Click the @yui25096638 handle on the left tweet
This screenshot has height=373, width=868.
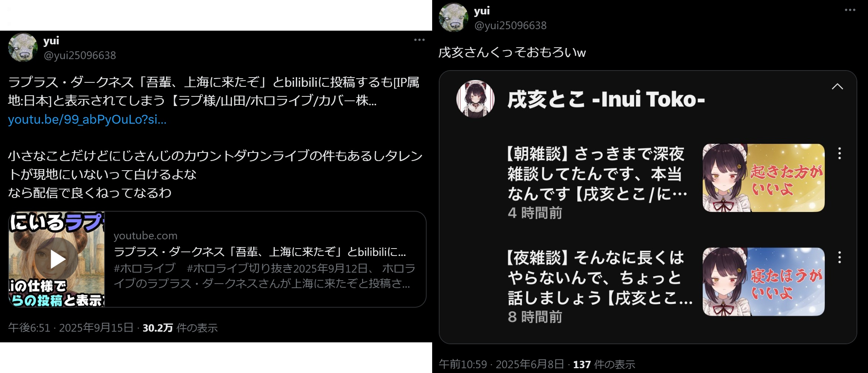(x=80, y=55)
